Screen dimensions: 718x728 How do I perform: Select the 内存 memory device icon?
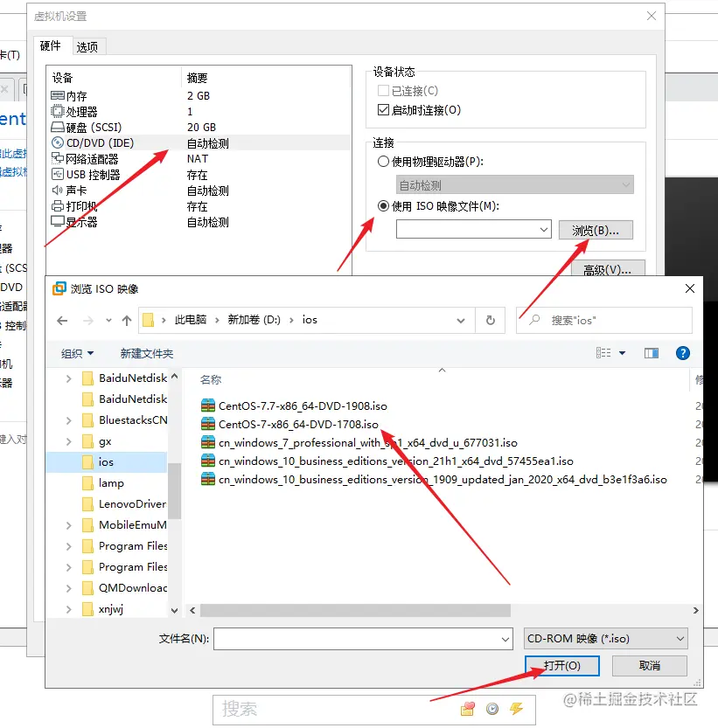58,95
